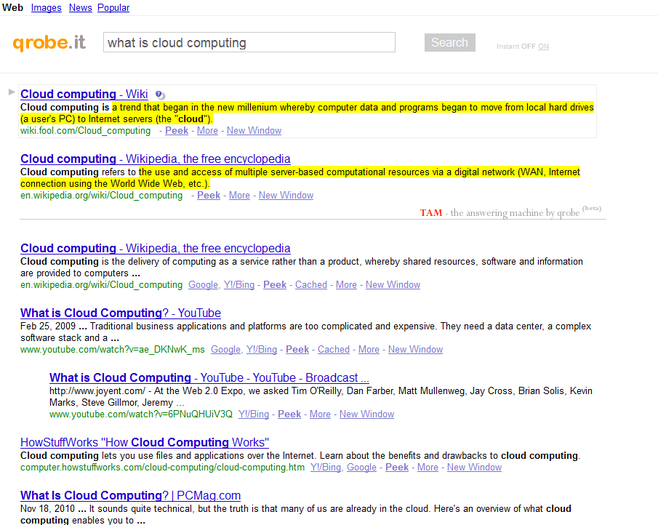Image resolution: width=658 pixels, height=525 pixels.
Task: Click Google link on the HowStuffWorks result
Action: point(362,467)
